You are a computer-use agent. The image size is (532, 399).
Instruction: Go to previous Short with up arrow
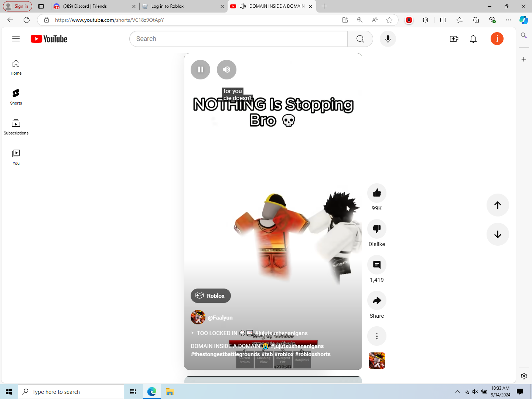[x=498, y=205]
